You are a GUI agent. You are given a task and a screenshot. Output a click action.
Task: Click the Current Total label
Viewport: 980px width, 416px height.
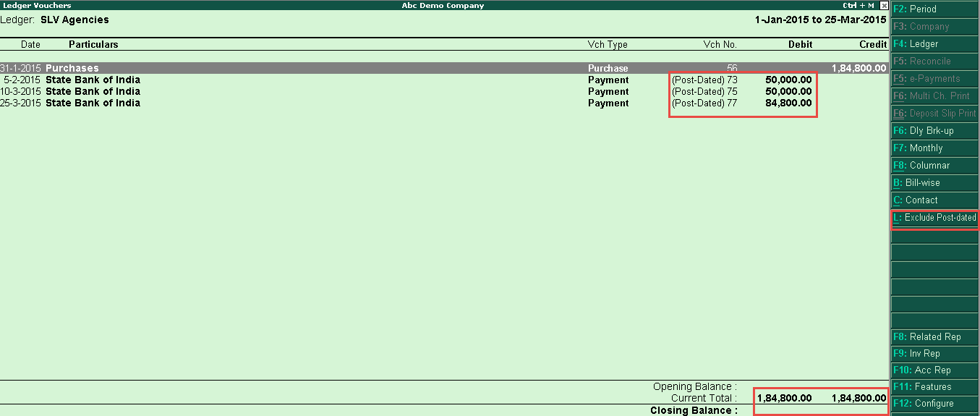point(704,398)
